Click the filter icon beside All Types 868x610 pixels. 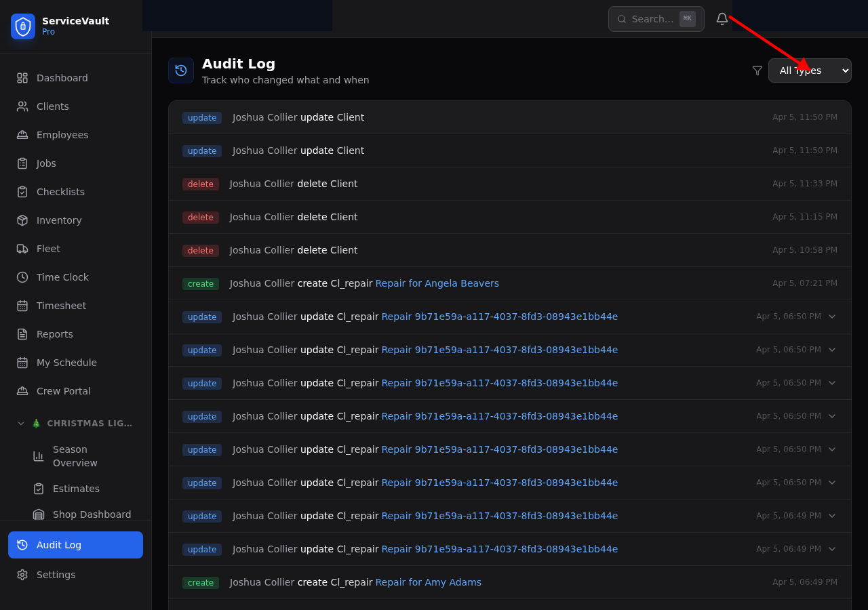757,70
